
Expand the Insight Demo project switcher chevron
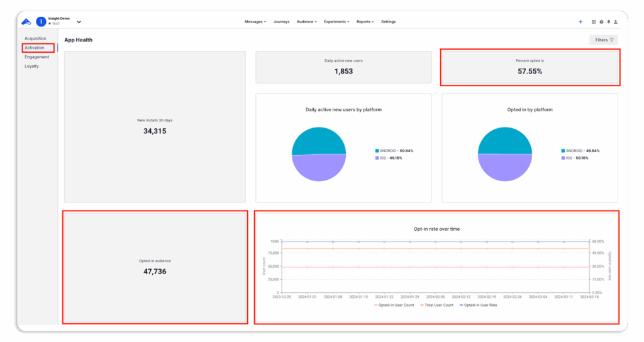click(x=79, y=22)
